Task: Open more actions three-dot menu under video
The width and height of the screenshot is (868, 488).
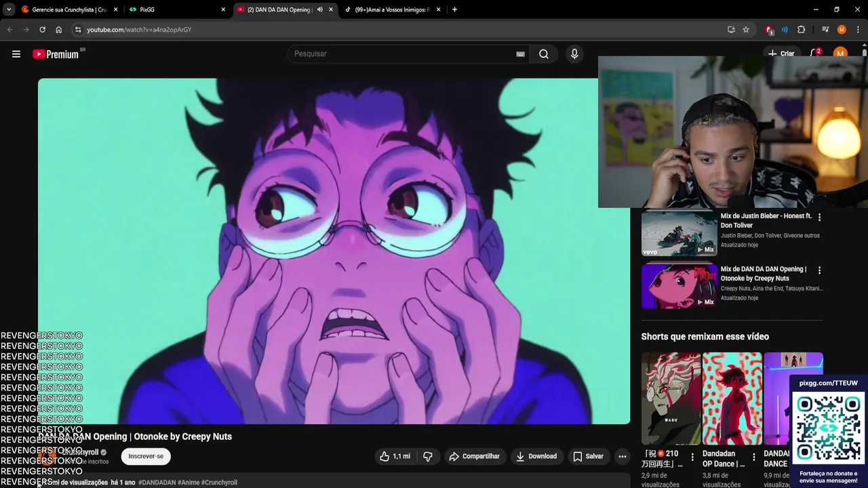Action: click(x=622, y=456)
